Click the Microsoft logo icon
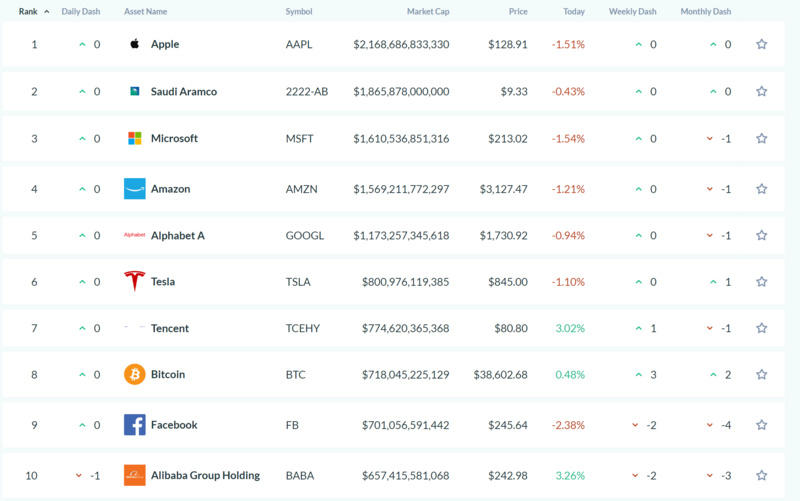800x501 pixels. point(134,138)
